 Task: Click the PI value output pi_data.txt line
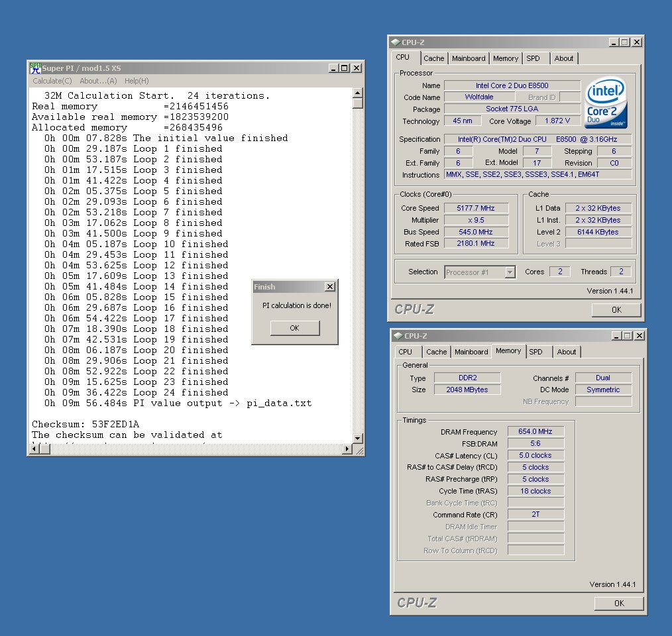(x=178, y=403)
